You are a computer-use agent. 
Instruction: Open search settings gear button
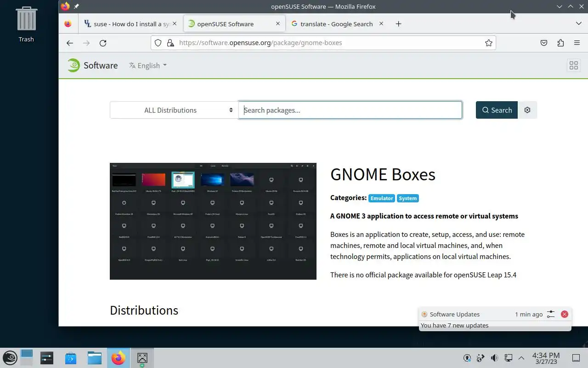point(527,110)
